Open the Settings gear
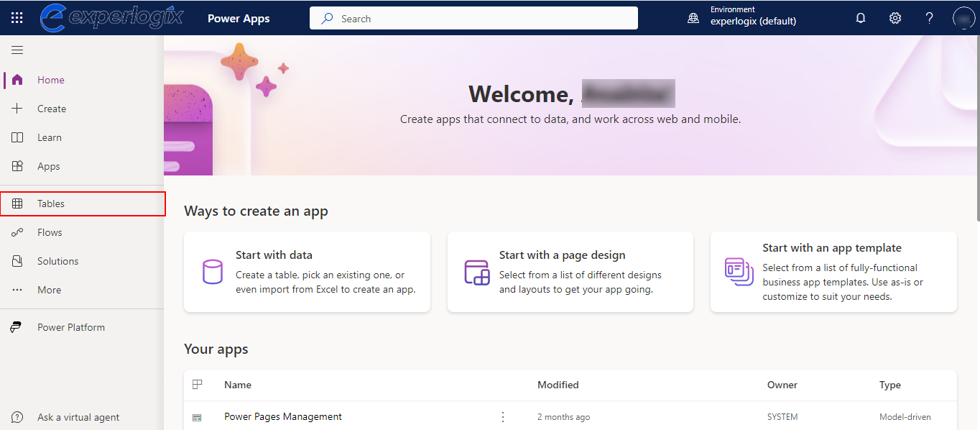The image size is (980, 430). coord(895,19)
